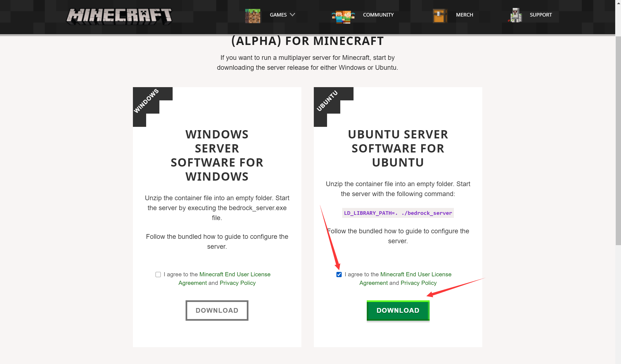Click the iron golem Support icon
The image size is (621, 364).
(515, 15)
